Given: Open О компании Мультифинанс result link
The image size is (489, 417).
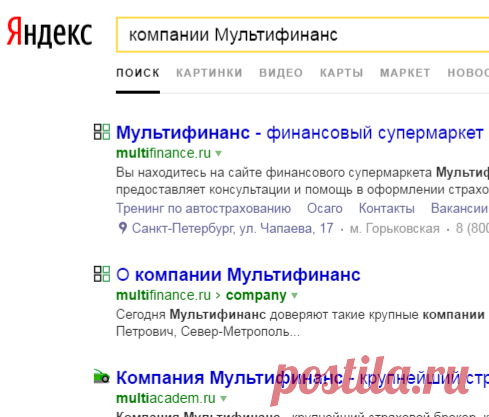Looking at the screenshot, I should pyautogui.click(x=238, y=275).
